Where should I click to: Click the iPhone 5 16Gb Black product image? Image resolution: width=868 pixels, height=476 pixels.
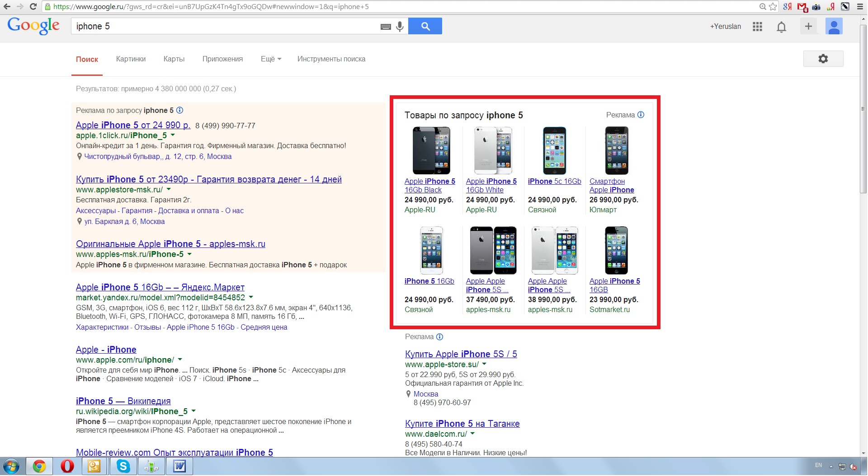(x=431, y=150)
